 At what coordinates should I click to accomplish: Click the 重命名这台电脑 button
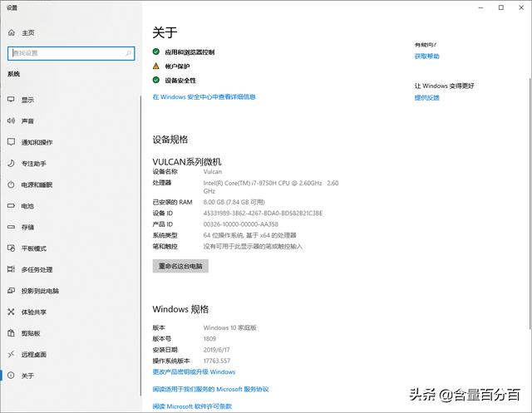tap(180, 266)
